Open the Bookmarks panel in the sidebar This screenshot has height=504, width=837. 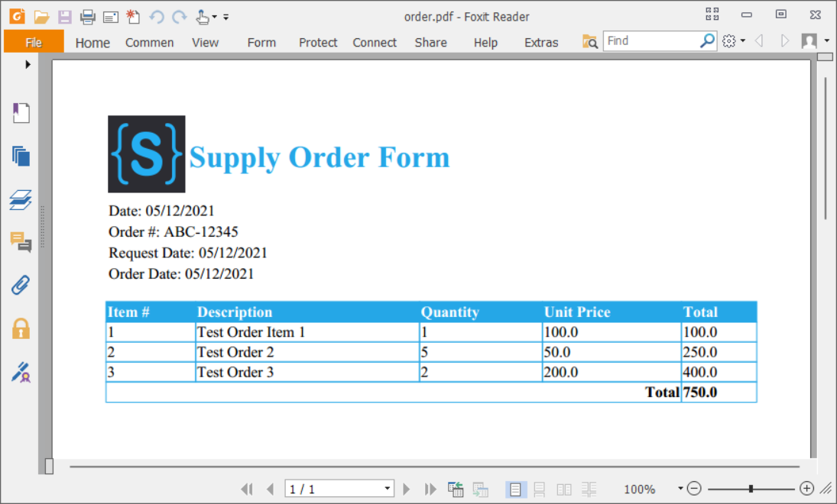coord(21,112)
